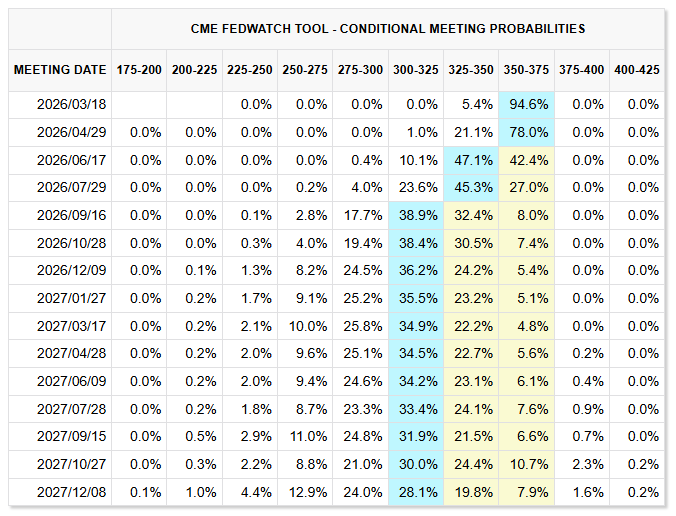
Task: Select the 28.1% cell in the last row
Action: (416, 492)
